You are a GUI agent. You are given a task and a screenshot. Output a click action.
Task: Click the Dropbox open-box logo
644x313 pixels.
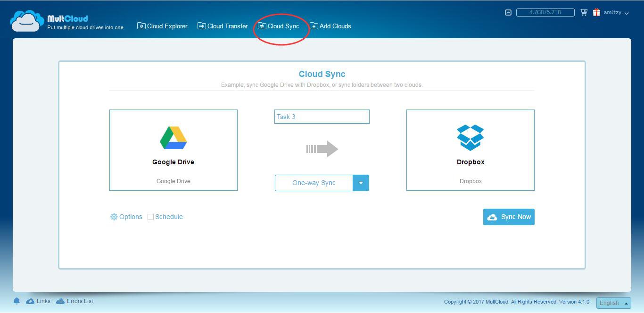(471, 137)
